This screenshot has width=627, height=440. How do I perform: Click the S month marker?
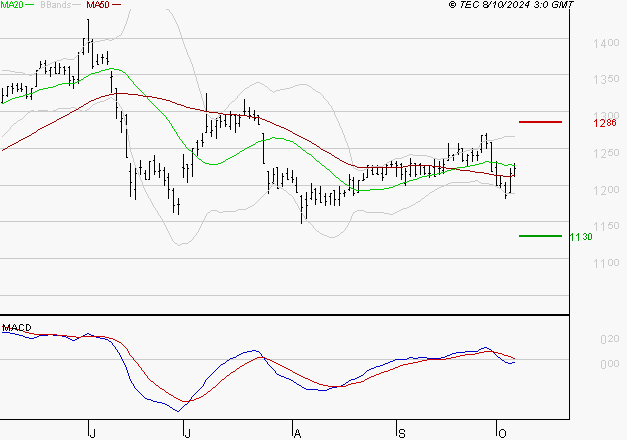402,433
